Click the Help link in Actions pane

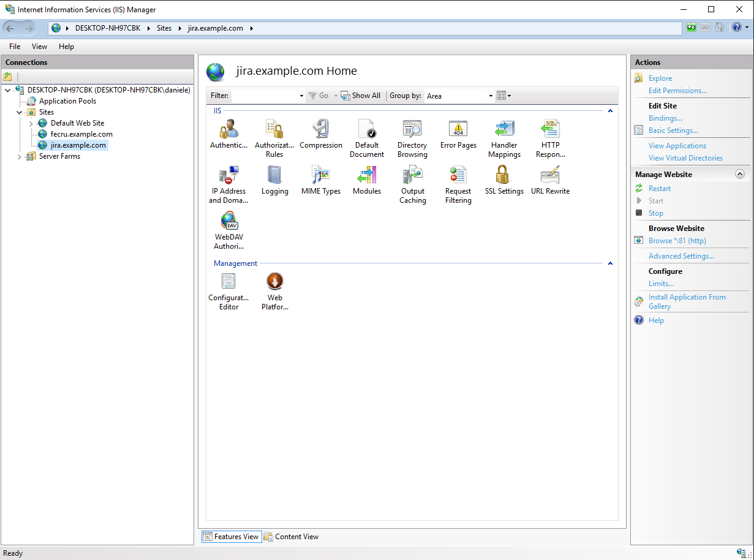click(656, 320)
